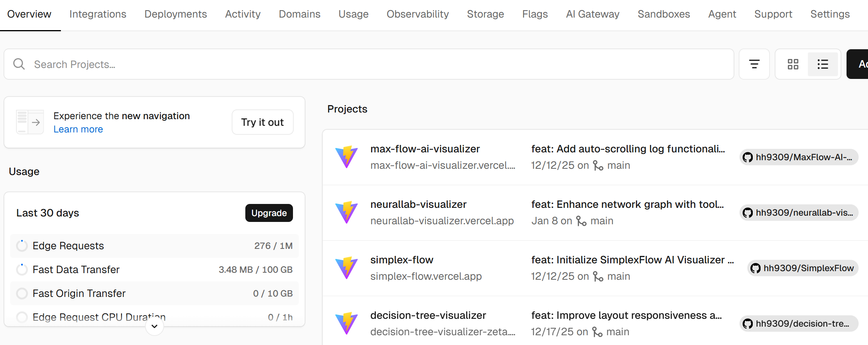Open hh9309/MaxFlow-AI GitHub repository badge
The width and height of the screenshot is (868, 345).
click(798, 157)
